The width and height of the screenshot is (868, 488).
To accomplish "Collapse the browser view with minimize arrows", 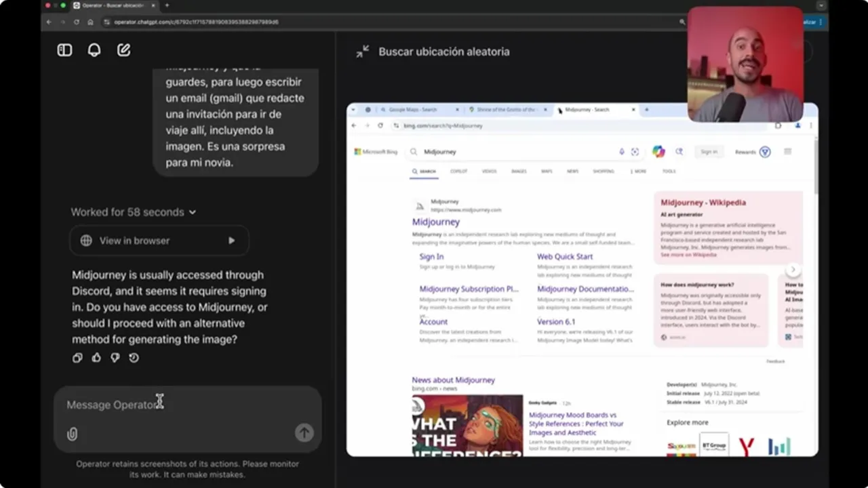I will point(363,52).
